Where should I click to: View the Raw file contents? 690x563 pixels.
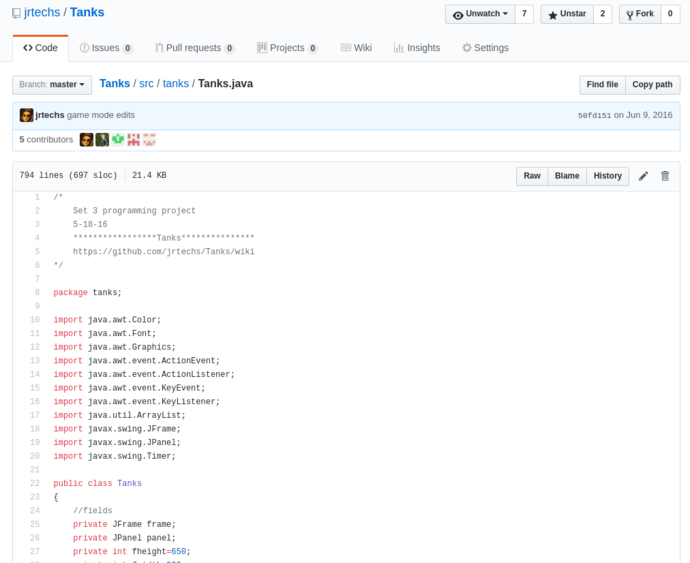(x=532, y=176)
